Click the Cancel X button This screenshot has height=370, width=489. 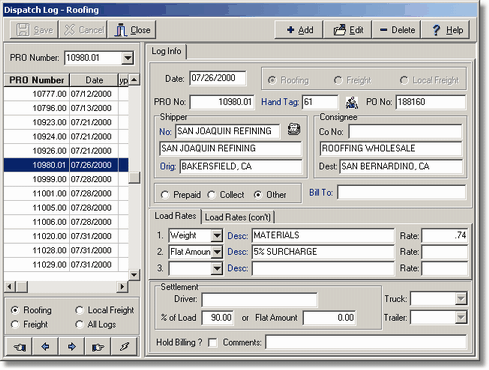(x=83, y=30)
